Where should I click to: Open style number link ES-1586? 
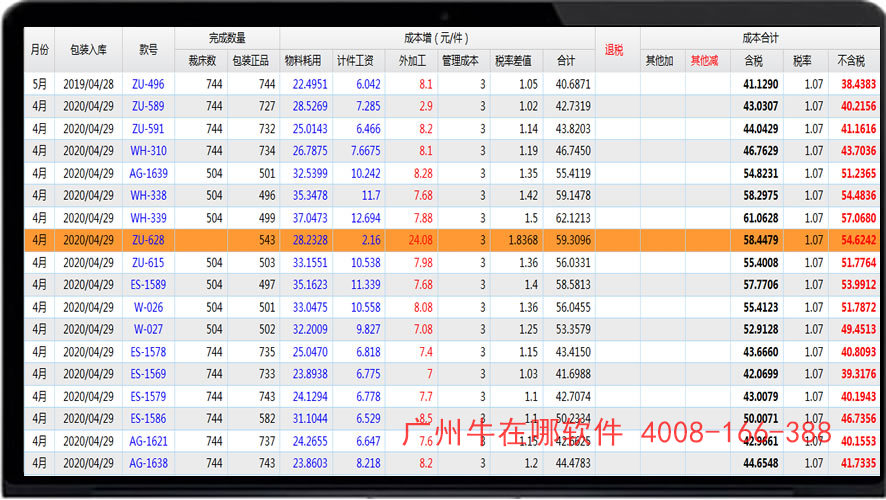148,419
